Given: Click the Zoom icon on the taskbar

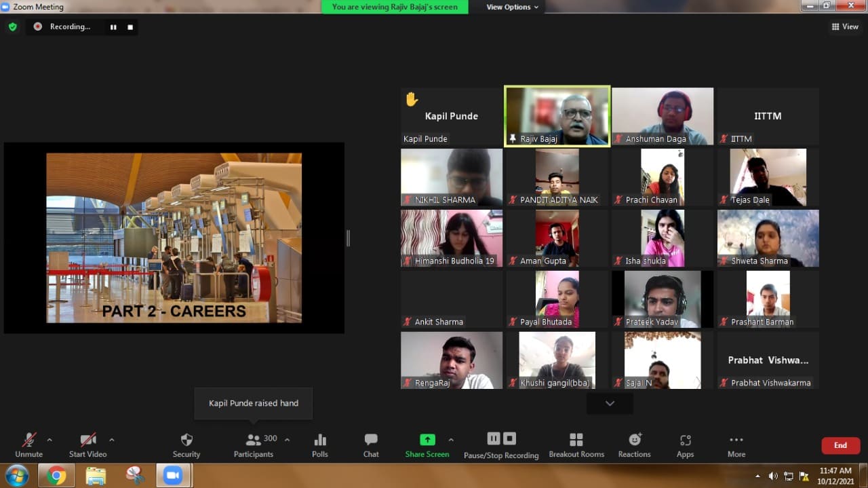Looking at the screenshot, I should [173, 476].
